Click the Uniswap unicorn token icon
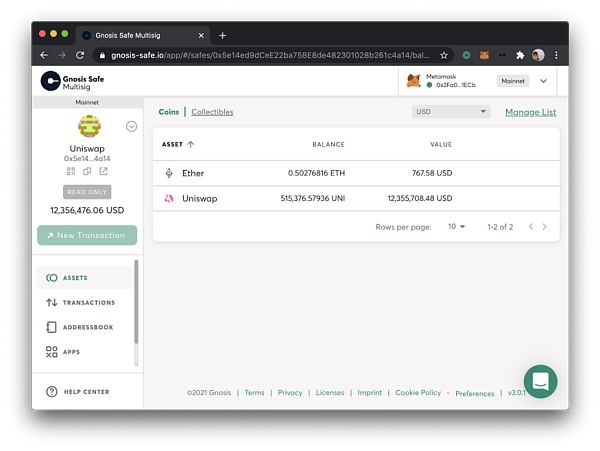Screen dimensions: 600x451 tap(169, 198)
